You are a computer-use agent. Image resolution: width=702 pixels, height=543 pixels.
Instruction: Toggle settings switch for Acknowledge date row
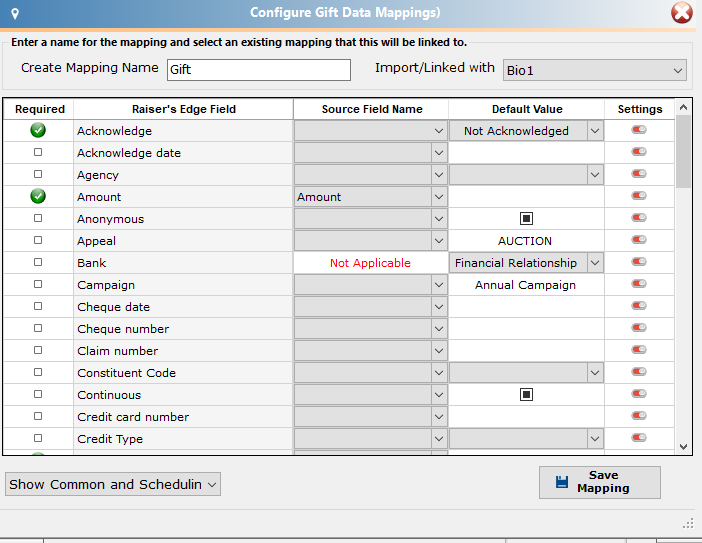(x=639, y=152)
